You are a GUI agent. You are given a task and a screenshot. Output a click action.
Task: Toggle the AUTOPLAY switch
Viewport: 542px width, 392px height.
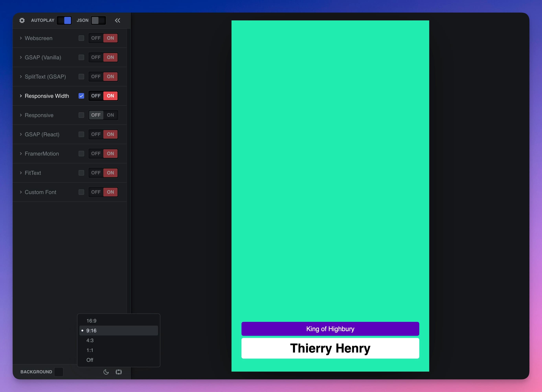click(x=64, y=20)
